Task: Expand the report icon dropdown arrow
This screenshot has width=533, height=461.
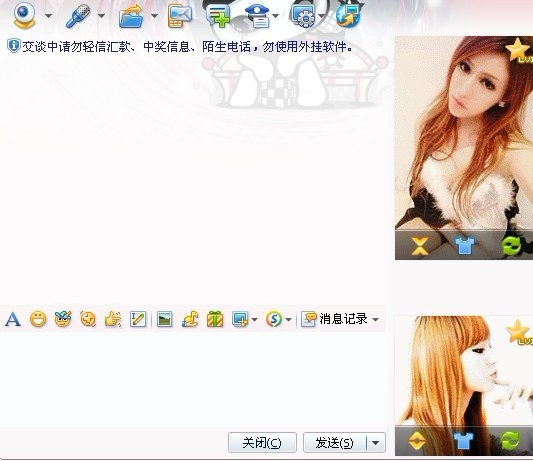Action: (276, 16)
